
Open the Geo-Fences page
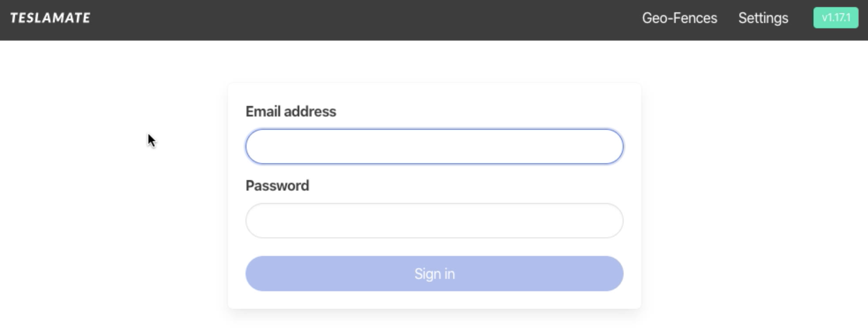pos(680,18)
